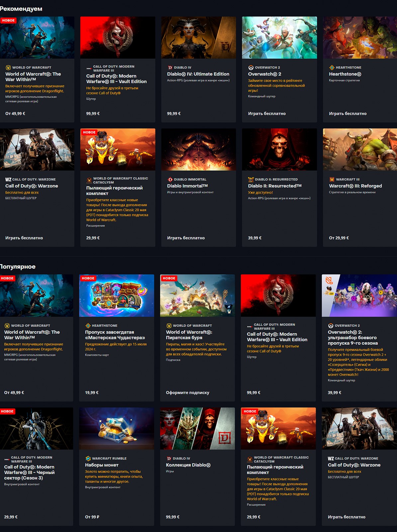Click the Diablo II: Resurrected logo icon
Image resolution: width=397 pixels, height=532 pixels.
pos(251,179)
